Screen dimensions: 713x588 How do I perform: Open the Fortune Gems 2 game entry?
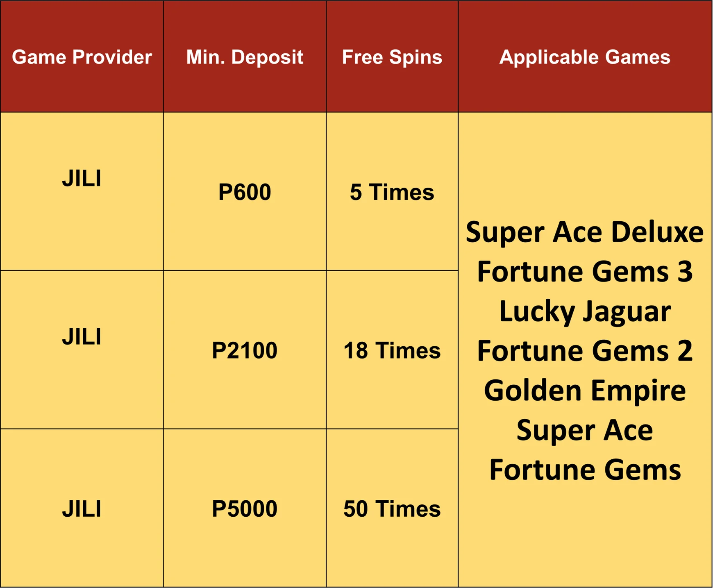pyautogui.click(x=585, y=351)
